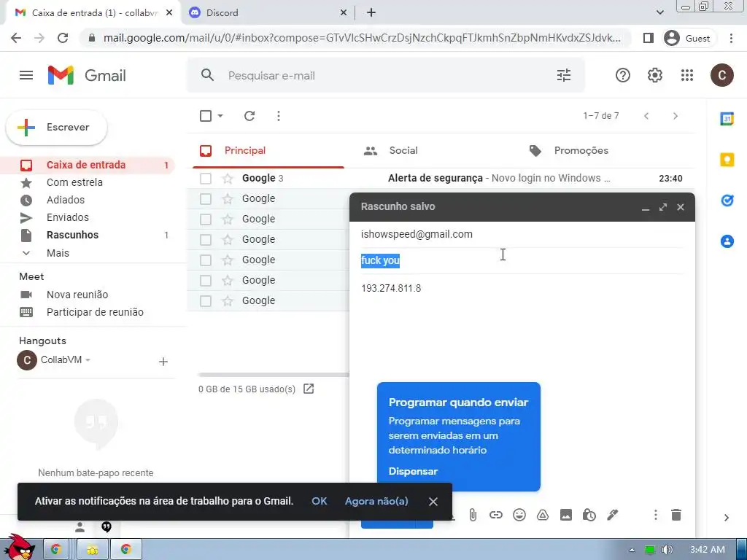Insert a photo in the draft

click(566, 515)
